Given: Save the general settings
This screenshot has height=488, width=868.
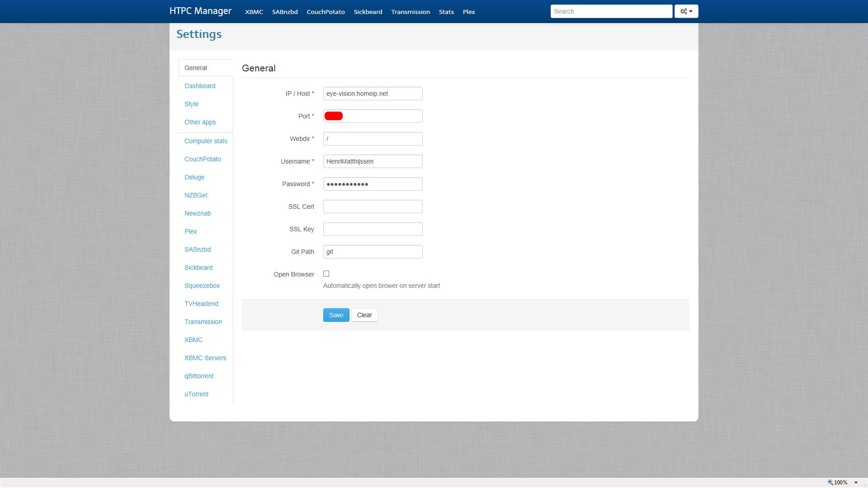Looking at the screenshot, I should (x=336, y=315).
